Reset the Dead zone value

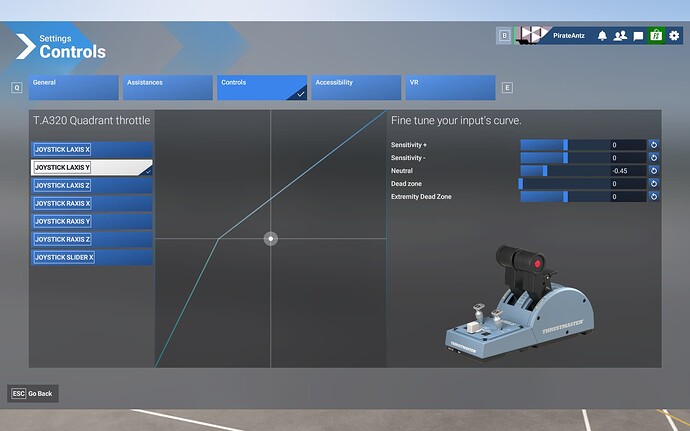[654, 184]
